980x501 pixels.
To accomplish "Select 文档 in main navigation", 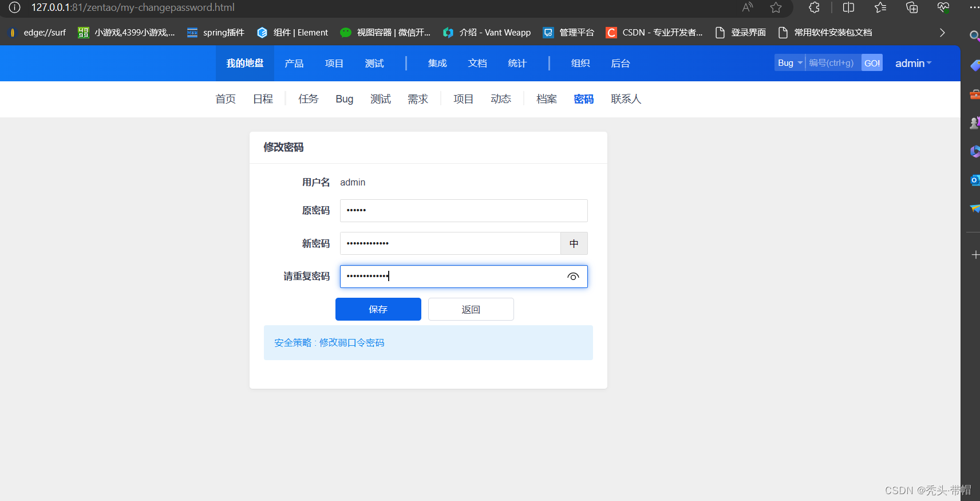I will [477, 63].
